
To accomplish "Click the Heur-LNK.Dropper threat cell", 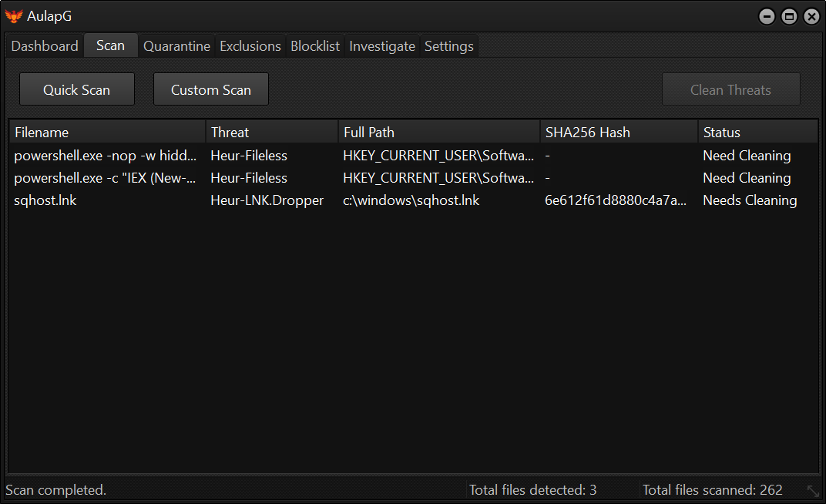I will click(x=267, y=200).
